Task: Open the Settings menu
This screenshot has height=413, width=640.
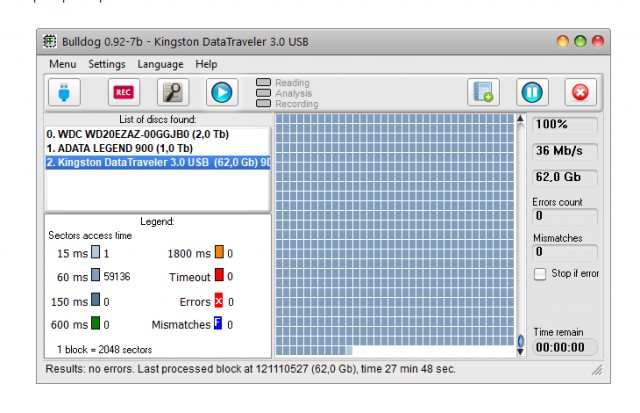Action: [107, 64]
